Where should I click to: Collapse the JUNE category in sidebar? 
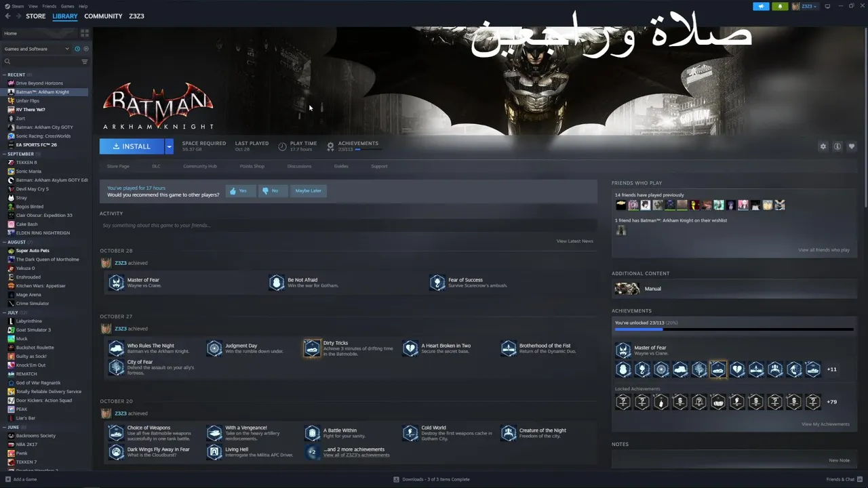point(5,427)
